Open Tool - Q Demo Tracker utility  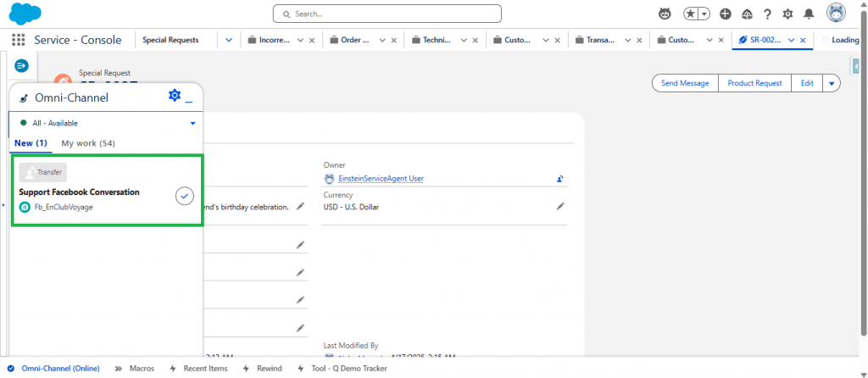pos(342,369)
